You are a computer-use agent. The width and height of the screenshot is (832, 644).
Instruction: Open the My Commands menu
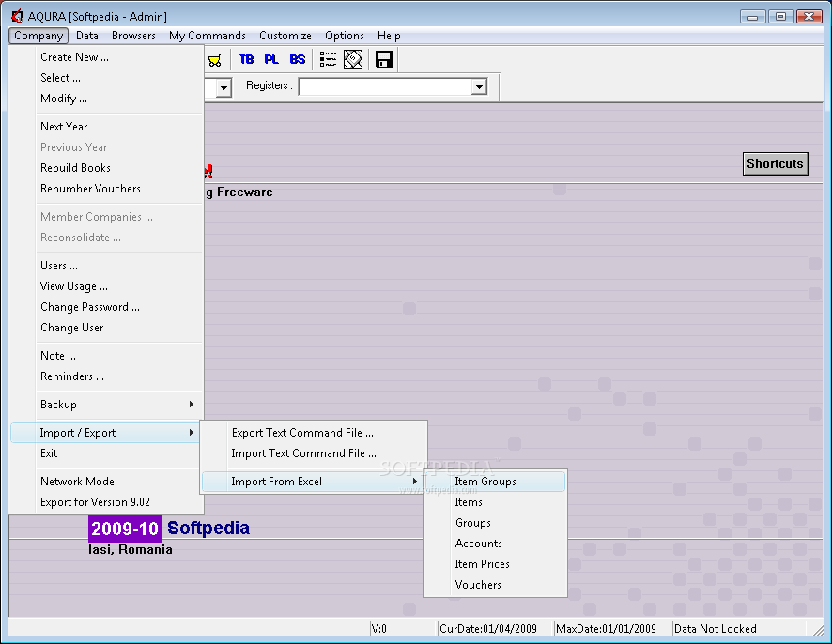(208, 36)
